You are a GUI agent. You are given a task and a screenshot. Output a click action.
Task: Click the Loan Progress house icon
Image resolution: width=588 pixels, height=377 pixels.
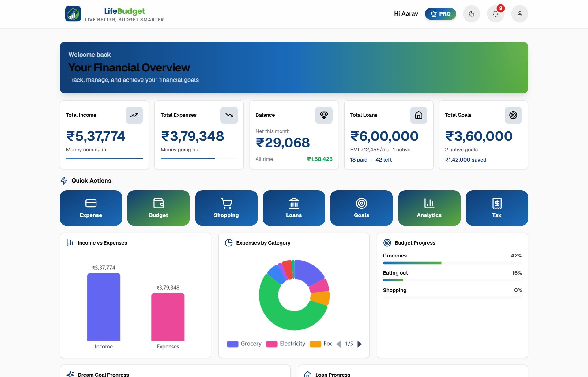(x=308, y=374)
